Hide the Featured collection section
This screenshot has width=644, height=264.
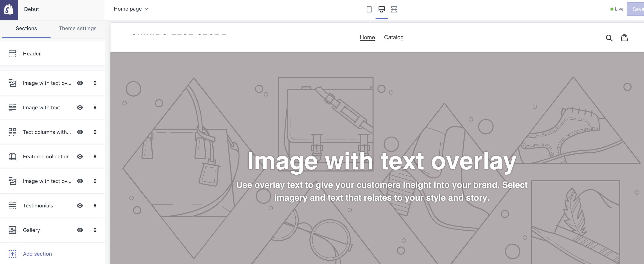[80, 156]
